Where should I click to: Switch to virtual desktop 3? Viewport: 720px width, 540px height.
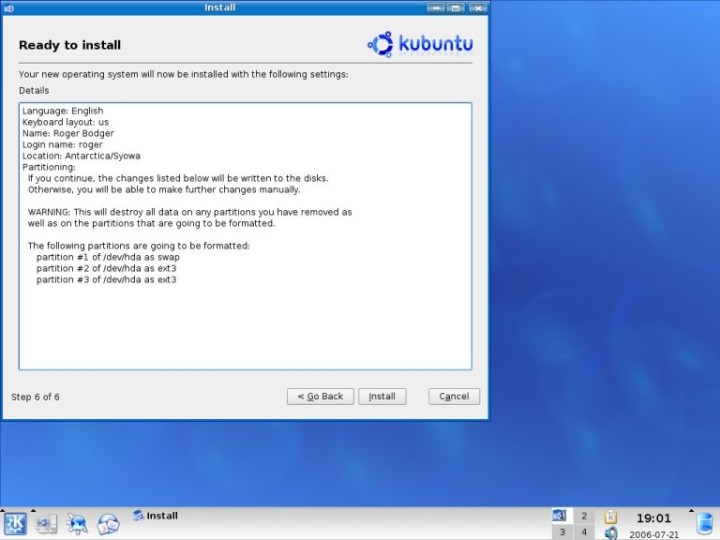pos(561,532)
